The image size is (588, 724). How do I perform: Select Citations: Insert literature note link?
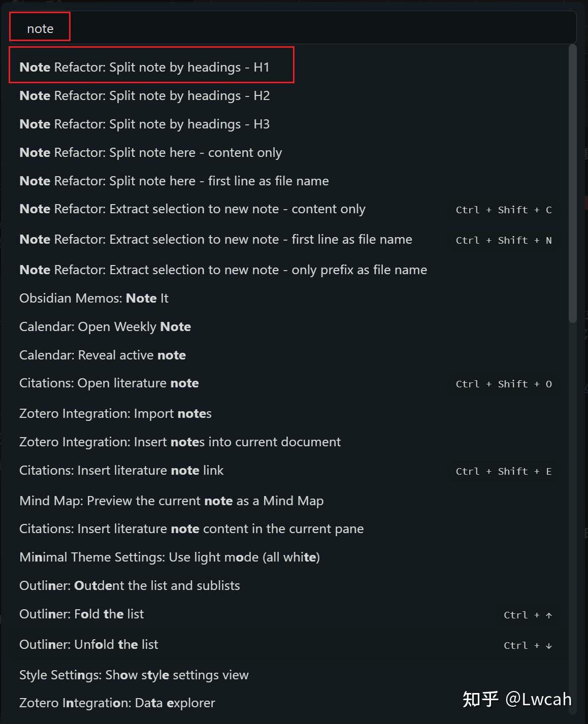(289, 471)
